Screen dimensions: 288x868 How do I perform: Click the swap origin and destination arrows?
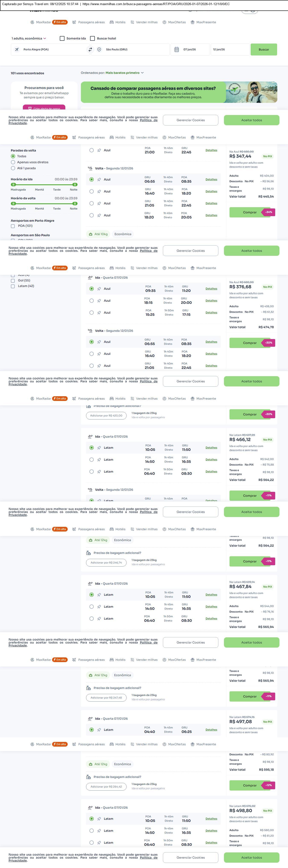point(90,50)
